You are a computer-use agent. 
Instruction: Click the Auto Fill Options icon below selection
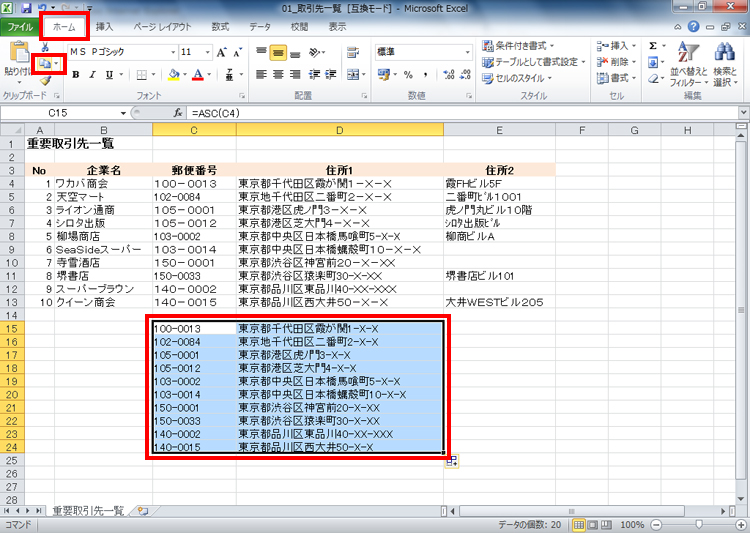pos(452,461)
